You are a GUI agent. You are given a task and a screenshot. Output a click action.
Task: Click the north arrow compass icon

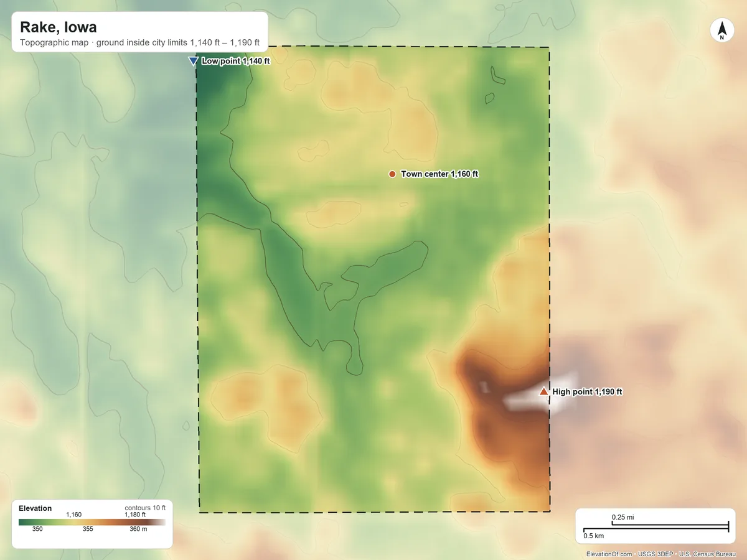[722, 30]
